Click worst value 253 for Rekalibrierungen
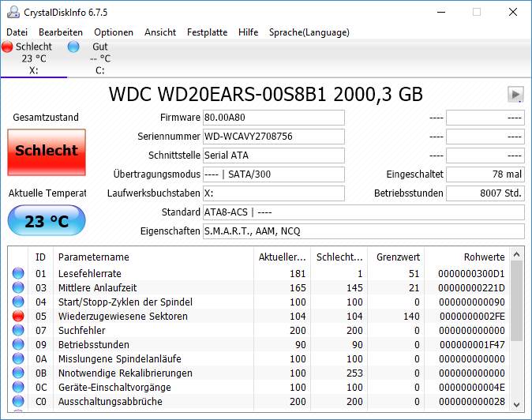This screenshot has width=532, height=420. tap(354, 373)
